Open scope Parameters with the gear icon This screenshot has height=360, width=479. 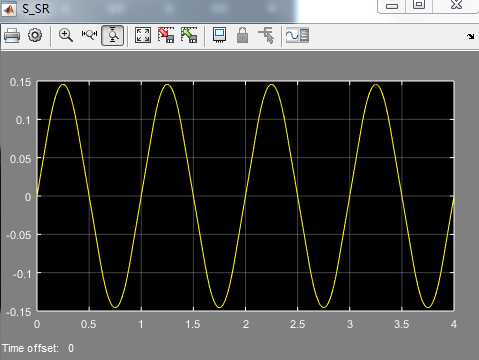click(x=35, y=35)
